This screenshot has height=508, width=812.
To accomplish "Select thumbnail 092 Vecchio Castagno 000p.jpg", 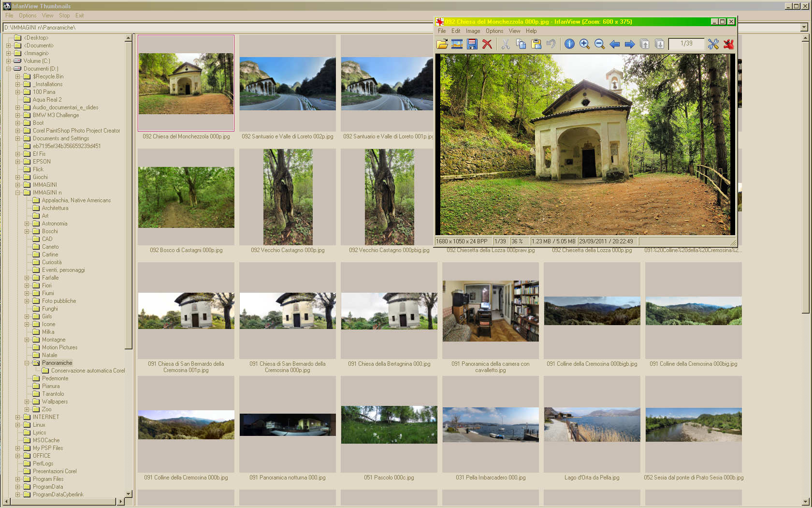I will [288, 197].
